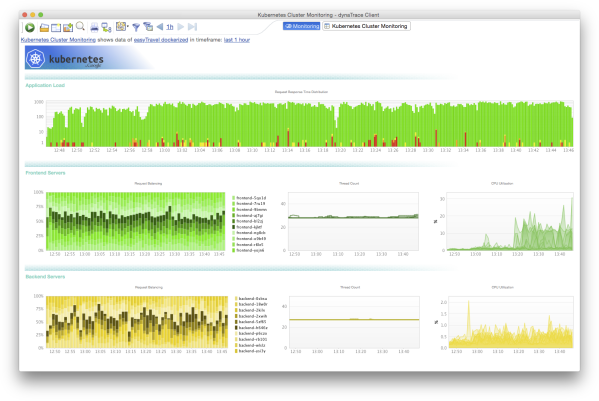Go to next timeframe with right arrow
This screenshot has width=599, height=401.
point(181,27)
